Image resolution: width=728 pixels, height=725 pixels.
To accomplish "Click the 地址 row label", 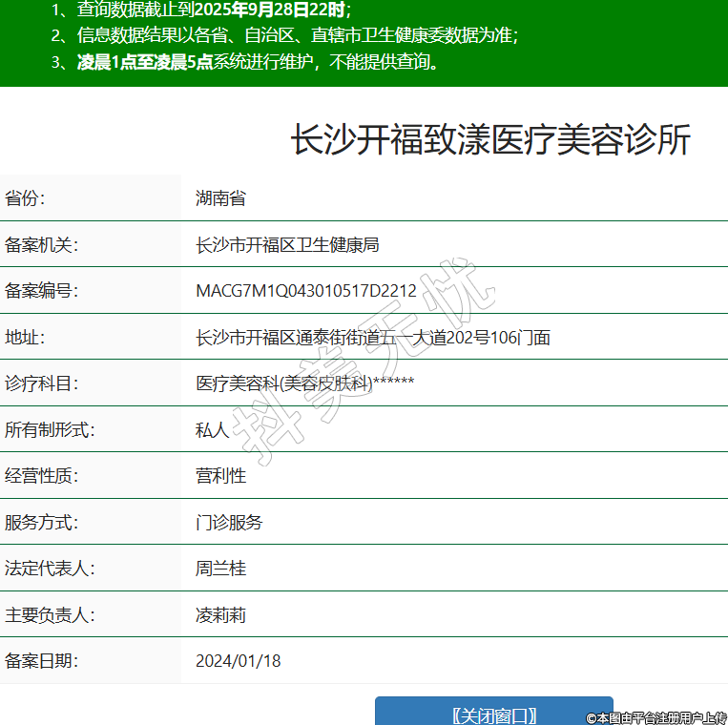I will point(25,338).
